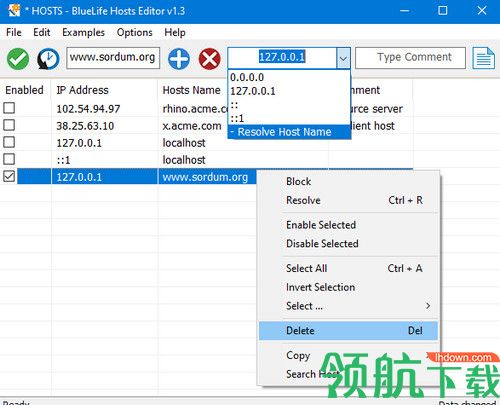
Task: Click localhost in the 127.0.0.1 row
Action: pyautogui.click(x=184, y=143)
